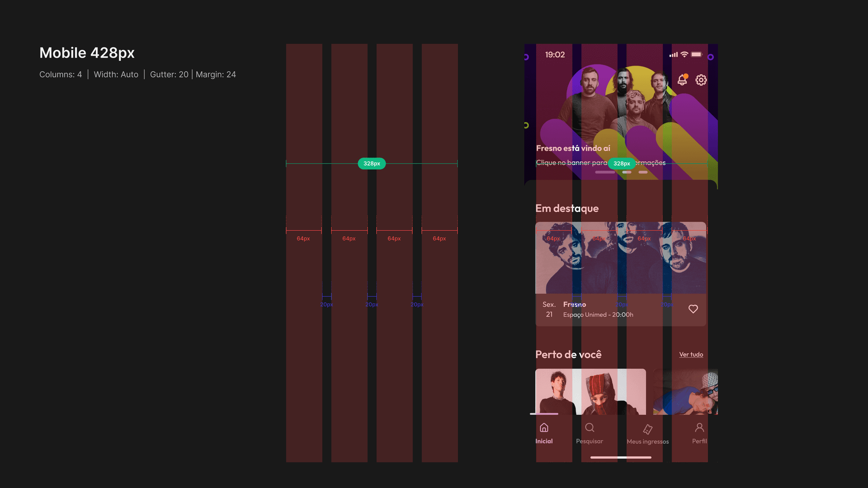Viewport: 868px width, 488px height.
Task: Tap the Wi-Fi status bar icon
Action: pos(684,55)
